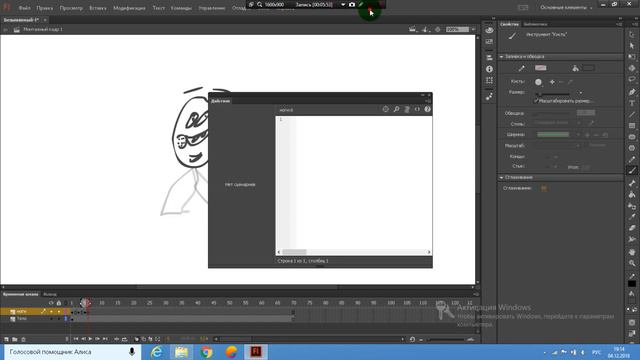Open Help icon in Actions panel
This screenshot has height=360, width=640.
[x=427, y=109]
